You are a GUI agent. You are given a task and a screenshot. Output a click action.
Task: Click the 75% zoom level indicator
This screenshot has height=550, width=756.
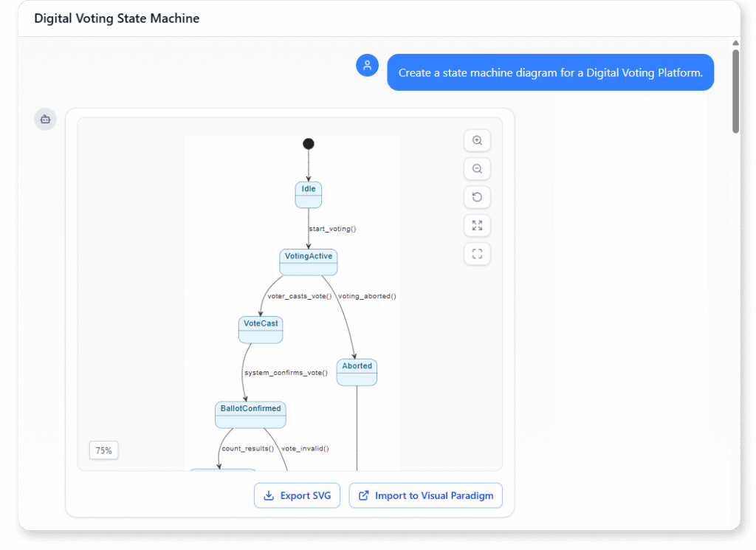(104, 450)
